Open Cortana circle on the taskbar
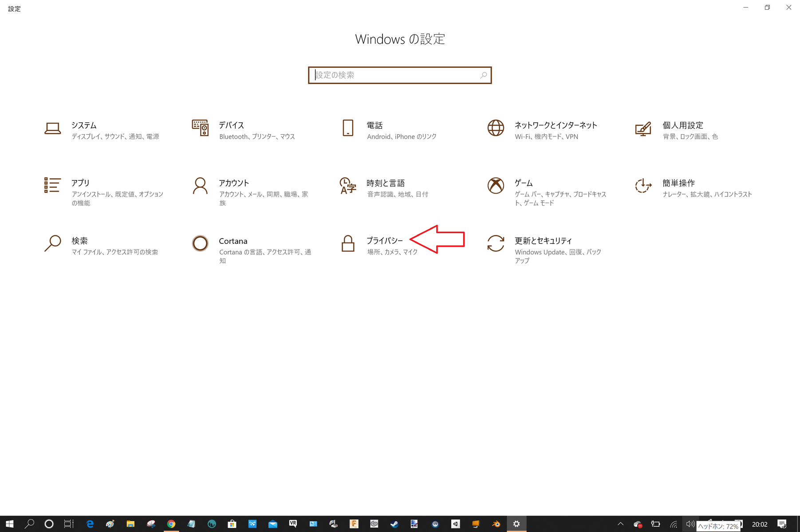800x532 pixels. 49,524
